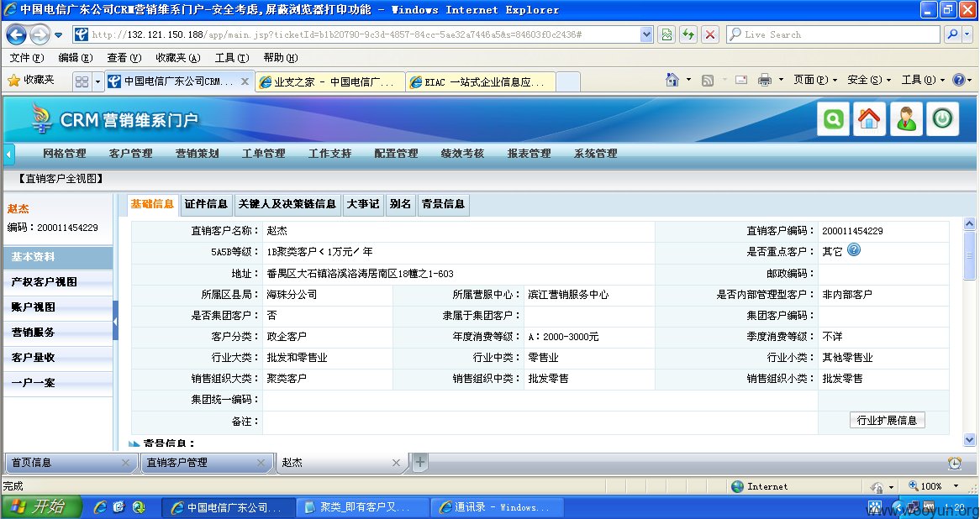Open the 工具(O) command bar dropdown
The height and width of the screenshot is (519, 980).
tap(923, 80)
